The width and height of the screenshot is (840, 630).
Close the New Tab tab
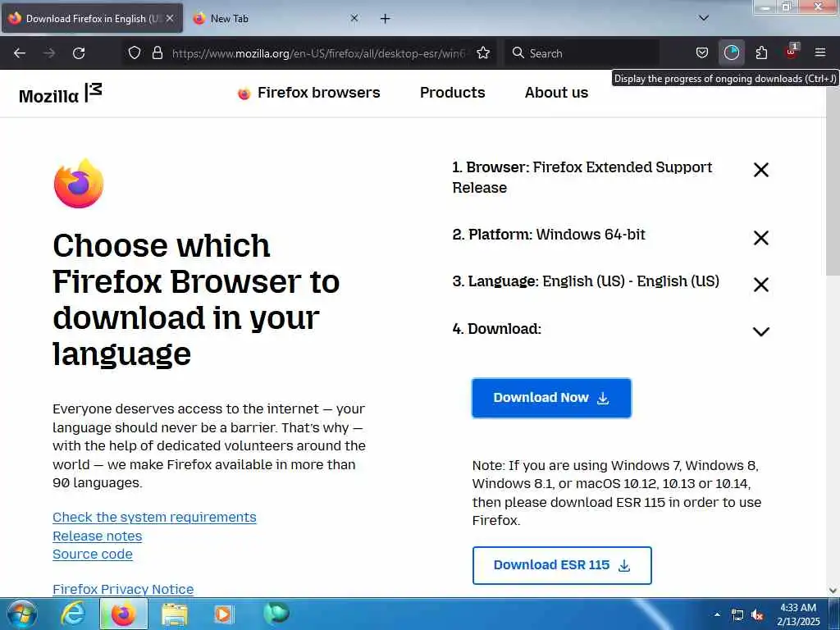point(354,18)
